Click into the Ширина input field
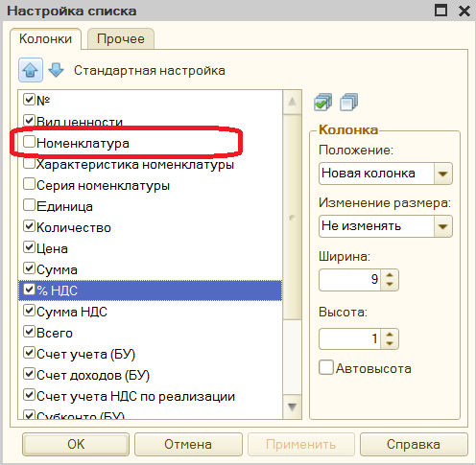This screenshot has height=465, width=476. (x=349, y=280)
